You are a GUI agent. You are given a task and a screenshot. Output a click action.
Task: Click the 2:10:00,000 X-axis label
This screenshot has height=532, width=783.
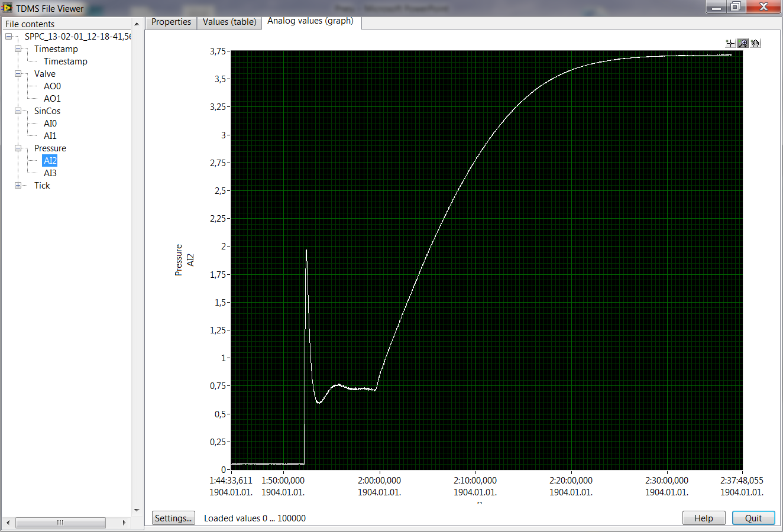tap(475, 481)
